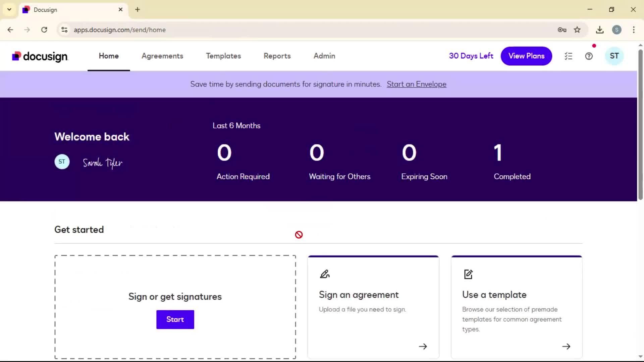Image resolution: width=644 pixels, height=362 pixels.
Task: Open the help question mark icon
Action: (x=589, y=56)
